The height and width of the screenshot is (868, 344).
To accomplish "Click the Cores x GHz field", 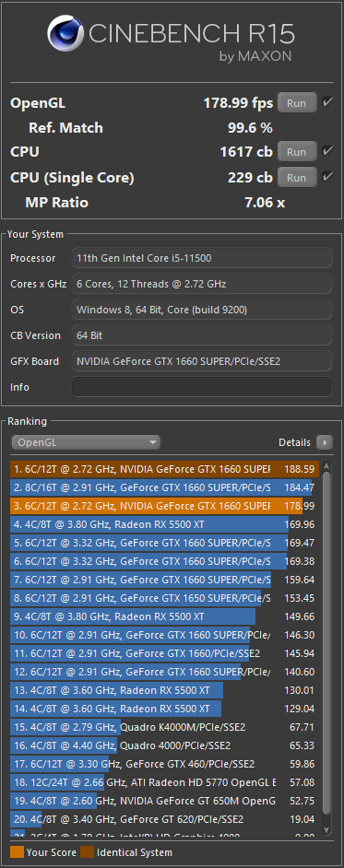I will [x=202, y=284].
